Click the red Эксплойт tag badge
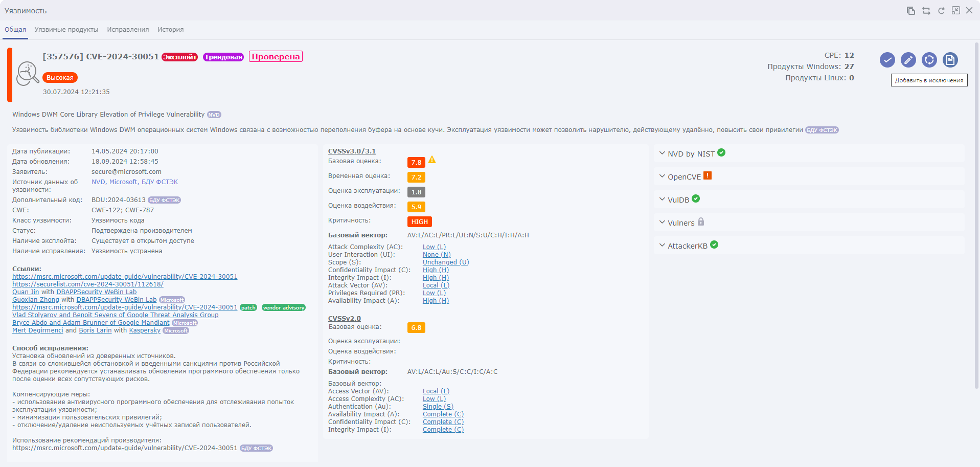Image resolution: width=980 pixels, height=467 pixels. point(179,57)
